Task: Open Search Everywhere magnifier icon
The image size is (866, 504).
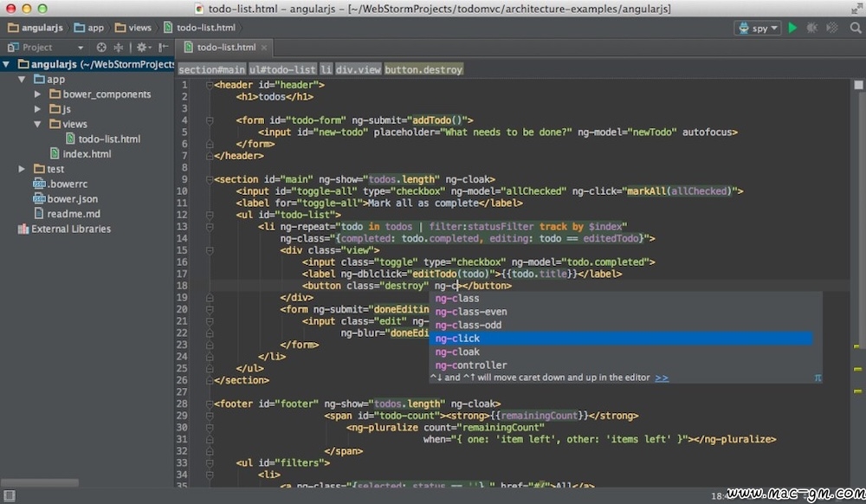Action: pos(855,28)
